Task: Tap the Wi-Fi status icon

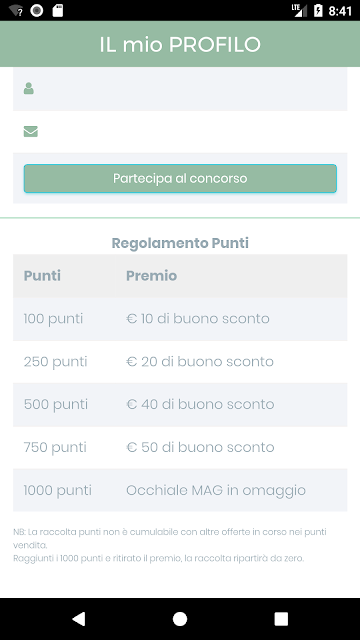Action: click(16, 11)
